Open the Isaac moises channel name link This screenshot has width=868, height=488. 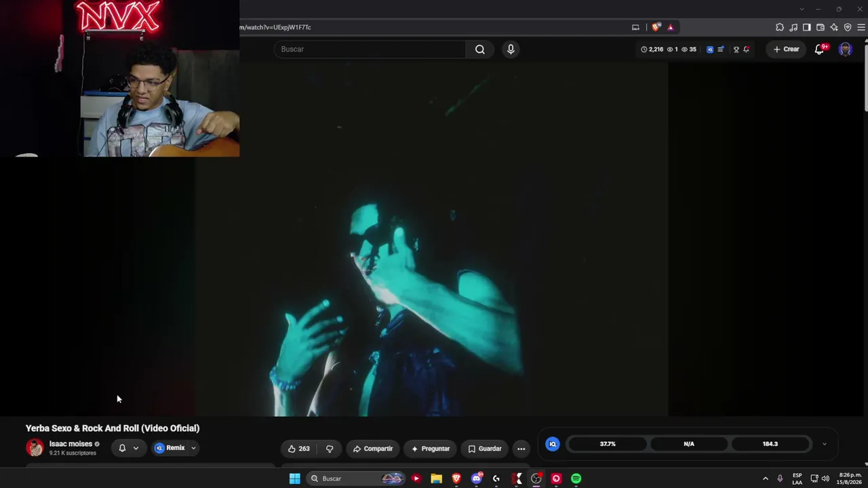pyautogui.click(x=71, y=444)
